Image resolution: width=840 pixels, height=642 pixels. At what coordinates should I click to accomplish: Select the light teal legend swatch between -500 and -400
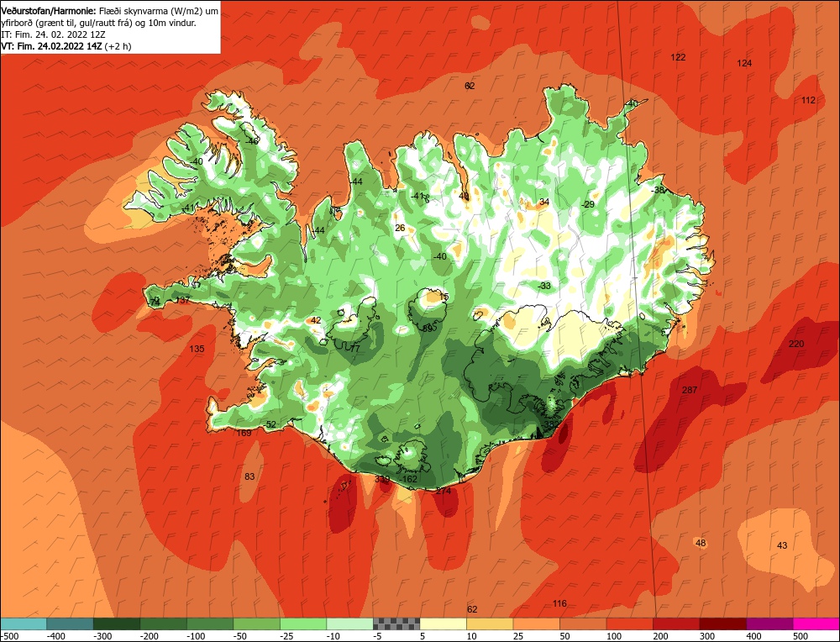[x=23, y=624]
